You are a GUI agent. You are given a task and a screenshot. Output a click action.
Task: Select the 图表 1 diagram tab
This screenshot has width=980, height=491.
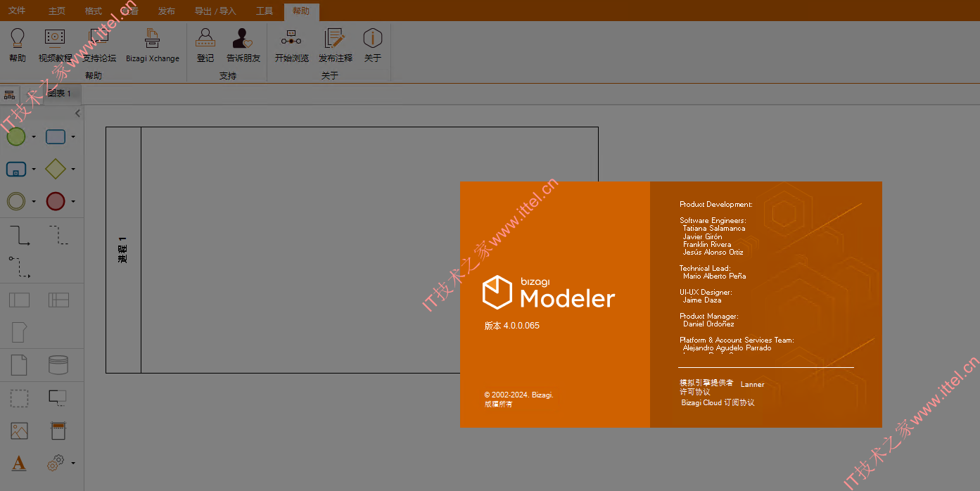click(x=59, y=94)
